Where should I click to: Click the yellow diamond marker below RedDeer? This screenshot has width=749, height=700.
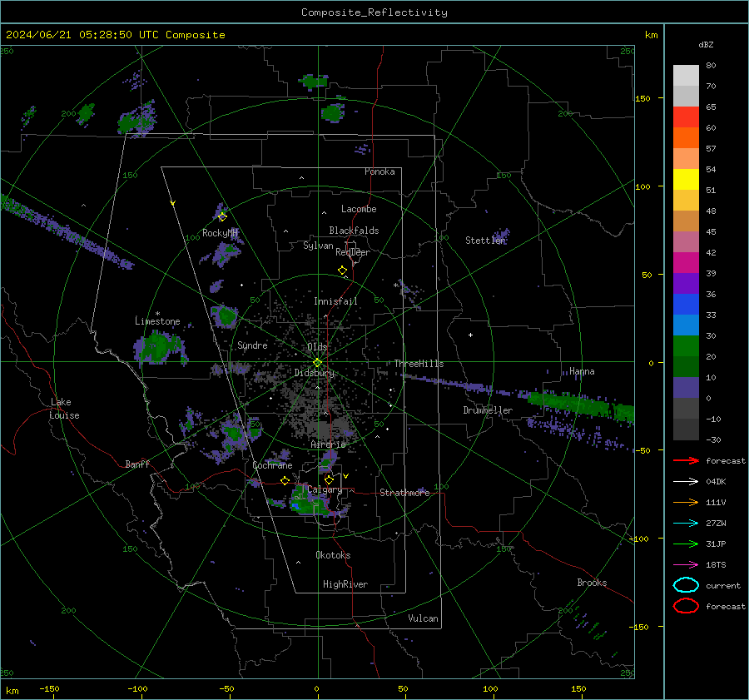[342, 271]
